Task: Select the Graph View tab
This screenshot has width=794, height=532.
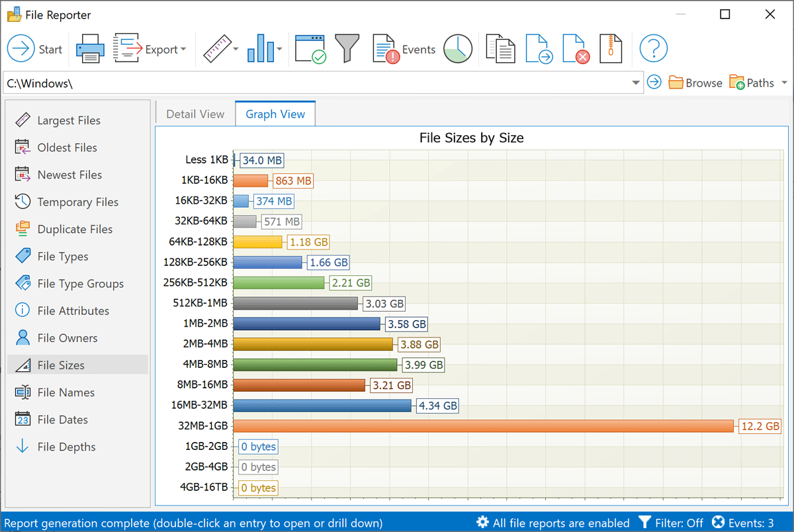Action: tap(275, 114)
